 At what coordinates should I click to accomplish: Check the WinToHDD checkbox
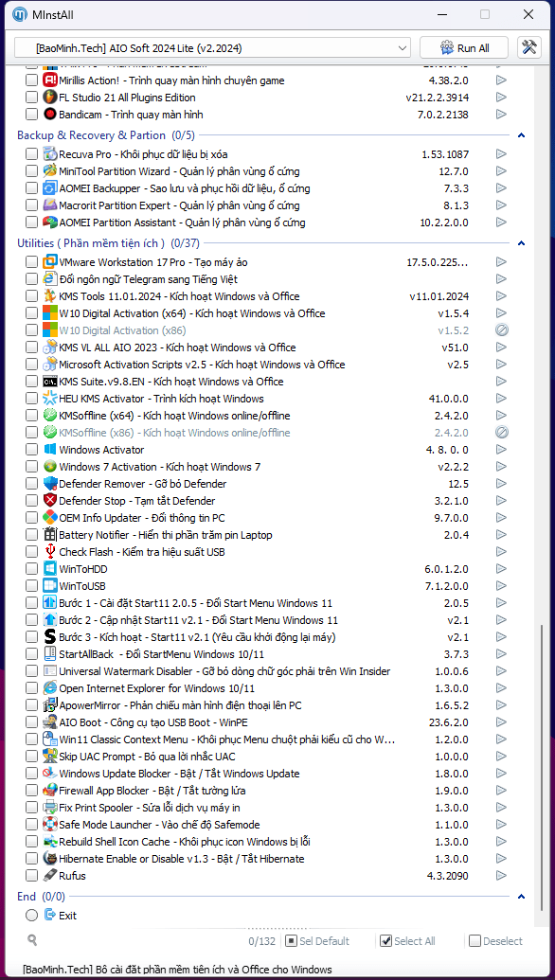[x=31, y=569]
